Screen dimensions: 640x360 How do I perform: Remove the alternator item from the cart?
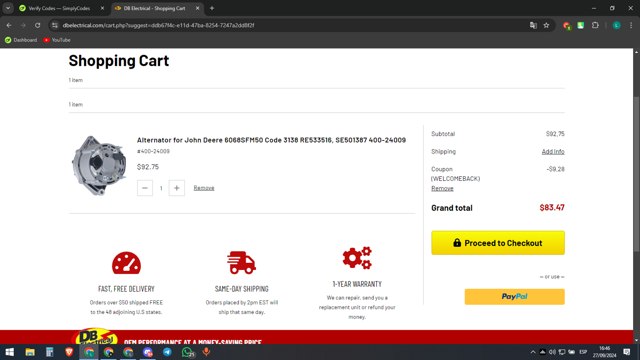pos(204,188)
